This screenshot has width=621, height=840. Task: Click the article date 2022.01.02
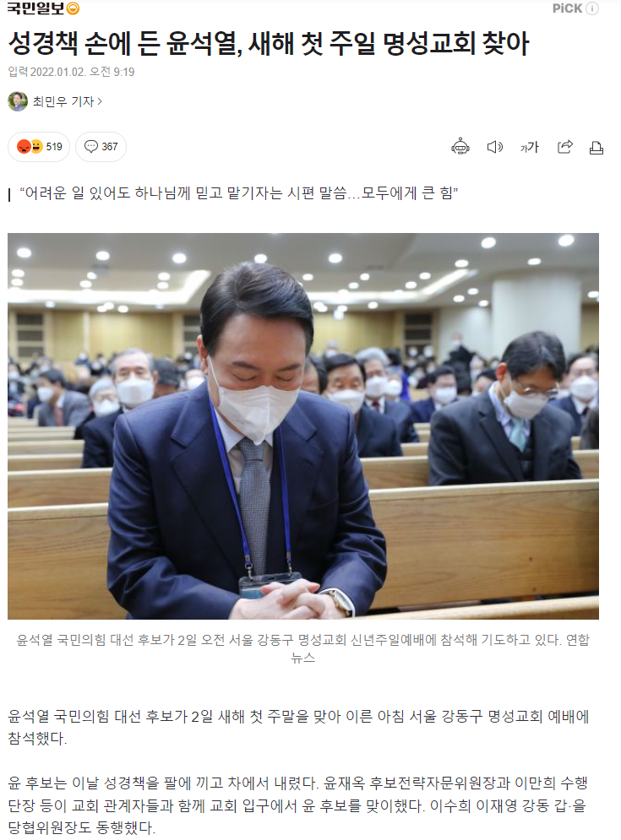coord(58,72)
